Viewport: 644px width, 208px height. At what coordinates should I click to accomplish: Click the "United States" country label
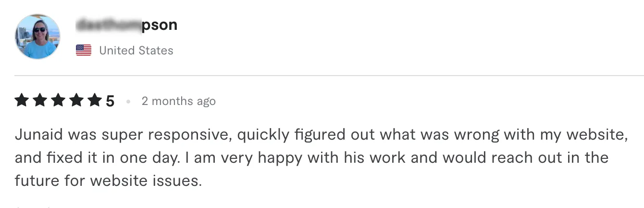tap(136, 51)
